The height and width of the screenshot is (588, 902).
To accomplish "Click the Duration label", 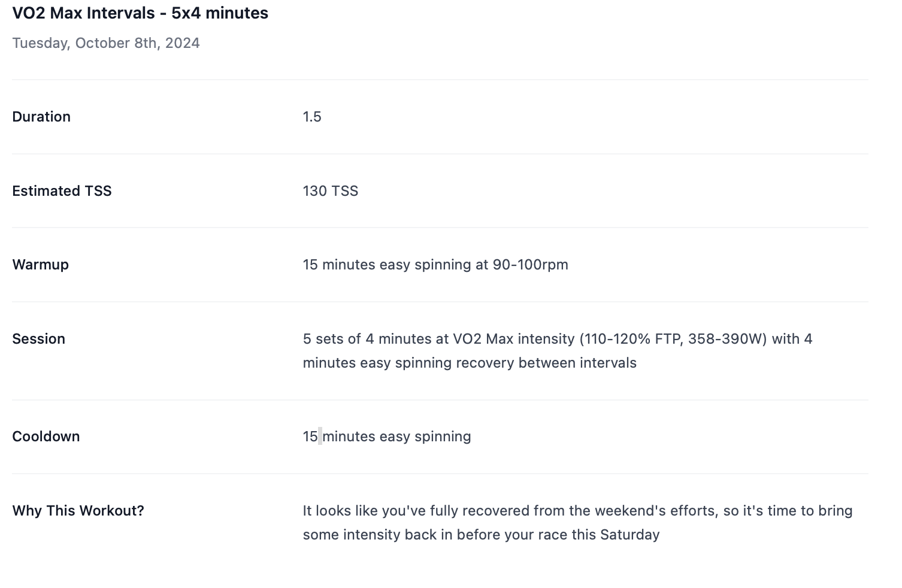I will (x=41, y=117).
